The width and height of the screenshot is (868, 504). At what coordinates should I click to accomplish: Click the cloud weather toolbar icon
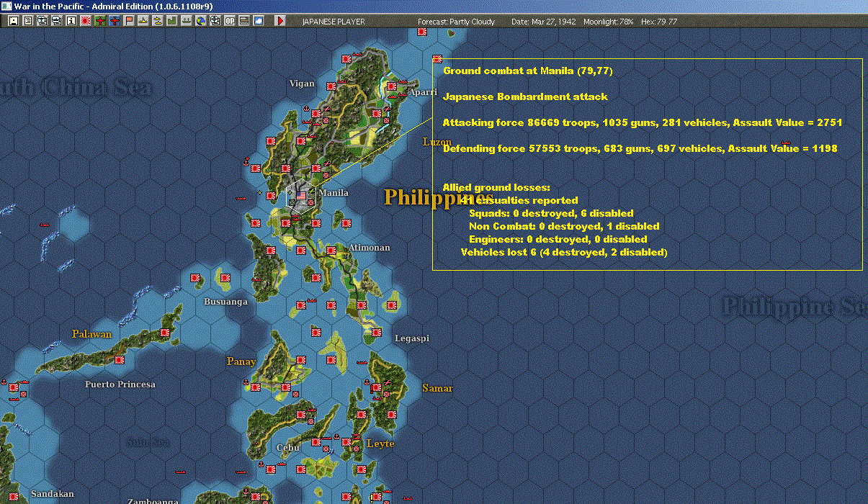coord(258,21)
